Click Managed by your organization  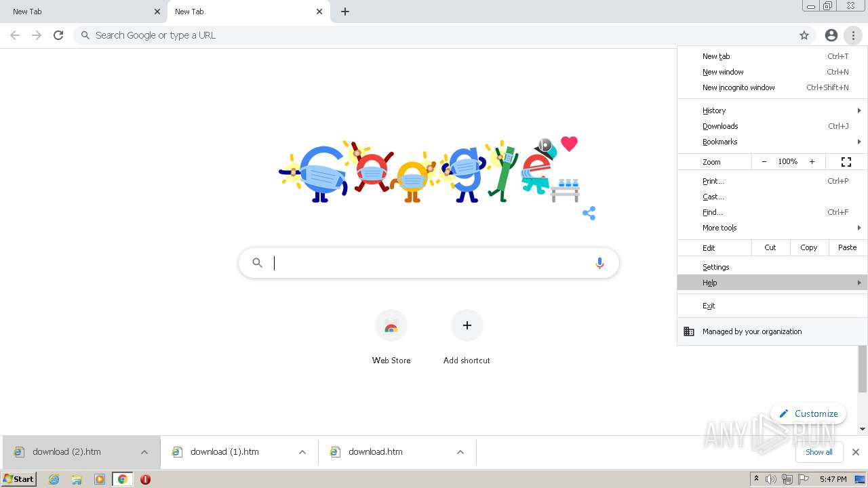(772, 331)
